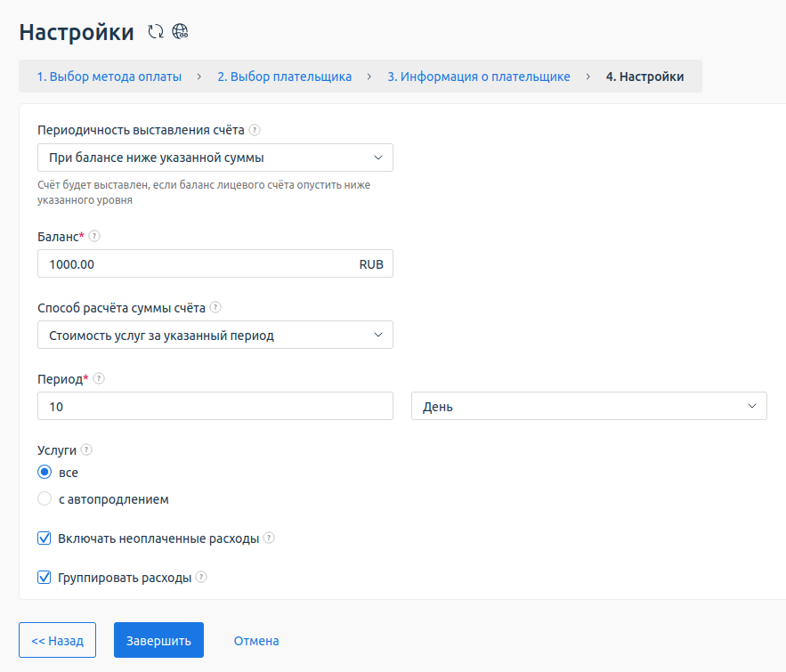Viewport: 786px width, 672px height.
Task: Select the "все" services radio button
Action: (x=45, y=473)
